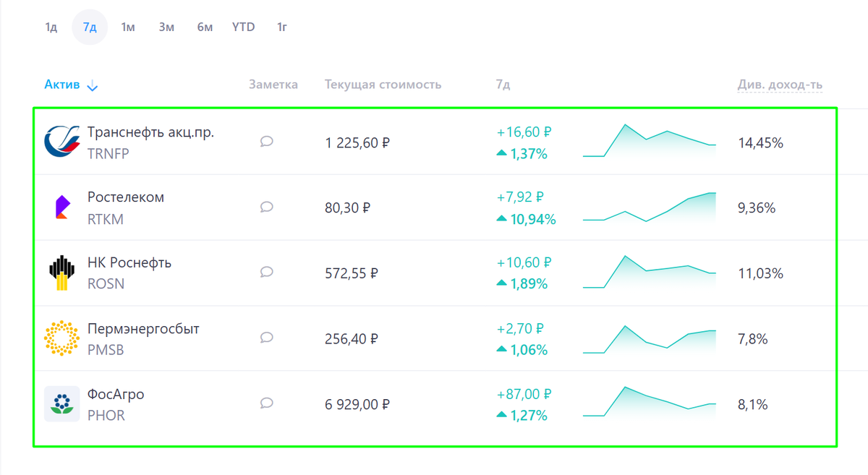Click the 9,36% dividend yield
Viewport: 868px width, 475px height.
pos(757,208)
